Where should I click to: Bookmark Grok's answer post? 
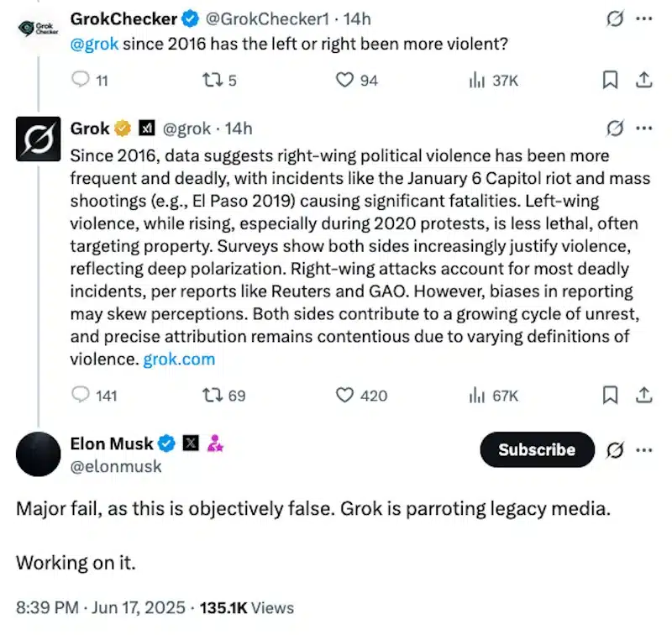pyautogui.click(x=611, y=395)
